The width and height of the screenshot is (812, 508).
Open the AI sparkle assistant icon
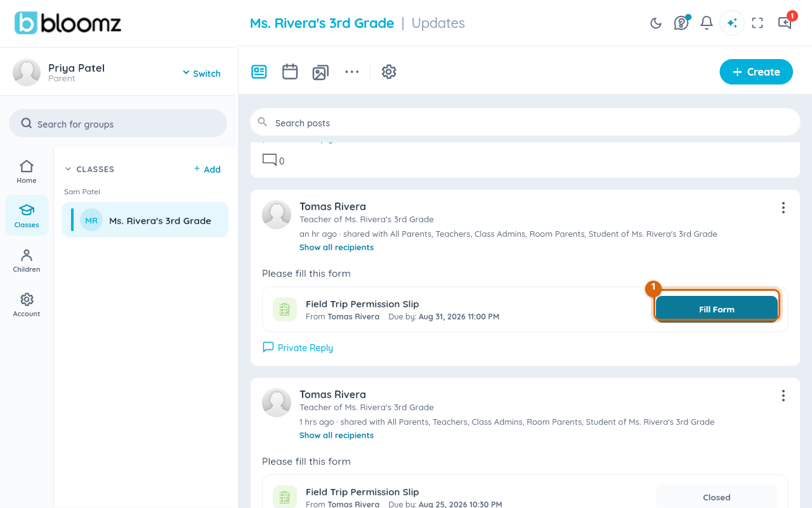point(732,23)
